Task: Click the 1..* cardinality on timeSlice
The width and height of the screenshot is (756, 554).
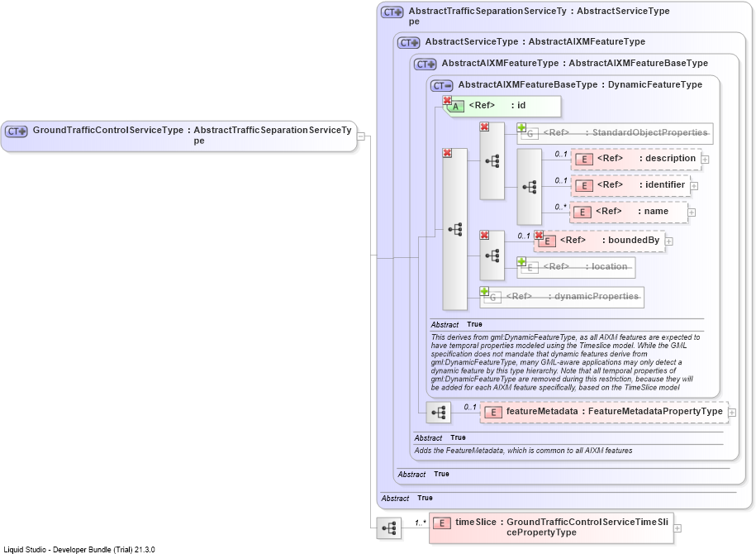Action: pyautogui.click(x=421, y=523)
